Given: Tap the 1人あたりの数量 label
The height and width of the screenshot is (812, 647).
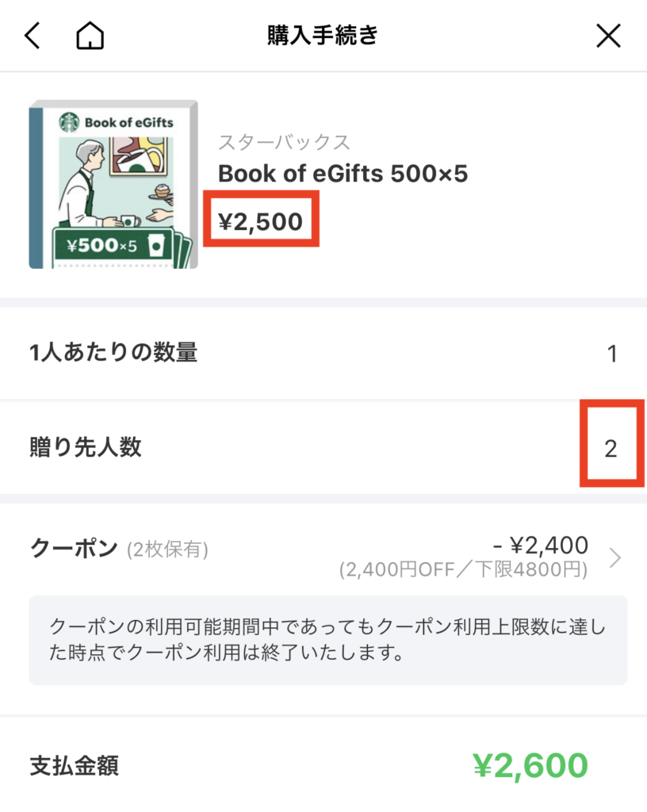Looking at the screenshot, I should point(113,353).
